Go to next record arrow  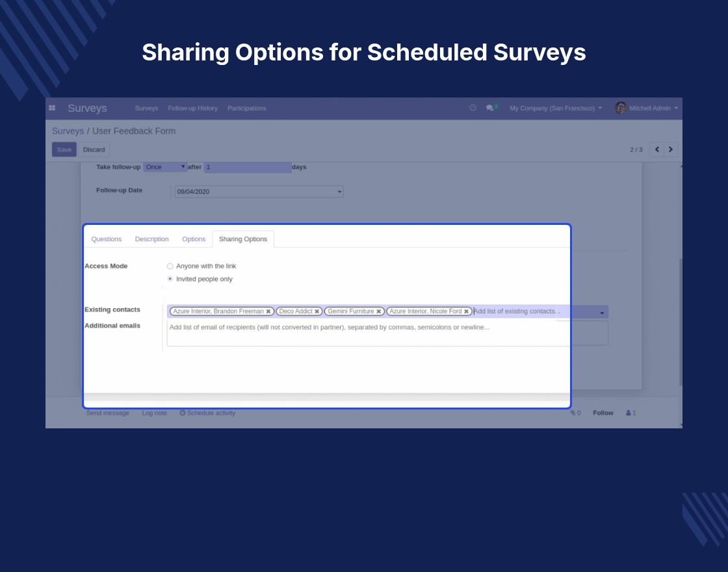coord(670,149)
